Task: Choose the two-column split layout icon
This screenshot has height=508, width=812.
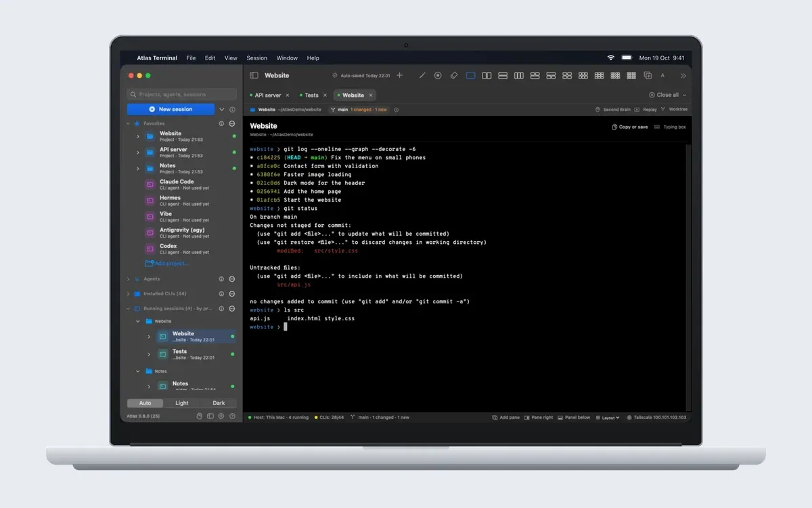Action: [x=487, y=75]
